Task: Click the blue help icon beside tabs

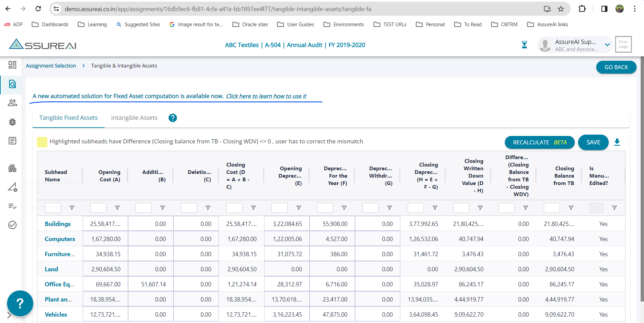Action: pyautogui.click(x=173, y=118)
